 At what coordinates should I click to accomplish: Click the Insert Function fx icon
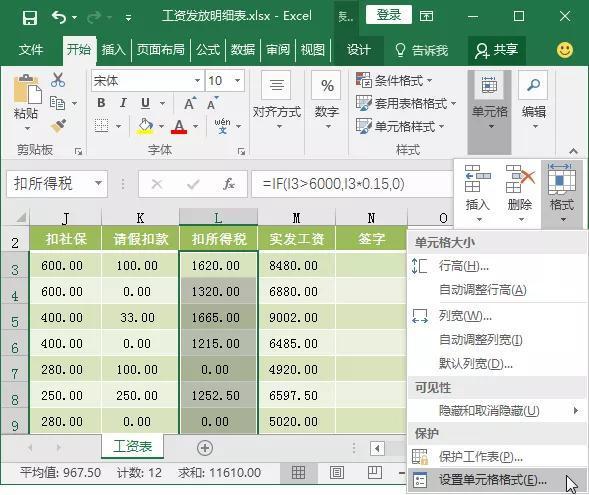pyautogui.click(x=228, y=184)
